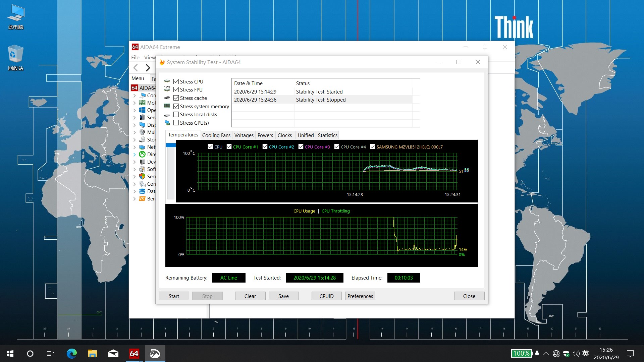Toggle the Stress CPU checkbox

point(176,81)
